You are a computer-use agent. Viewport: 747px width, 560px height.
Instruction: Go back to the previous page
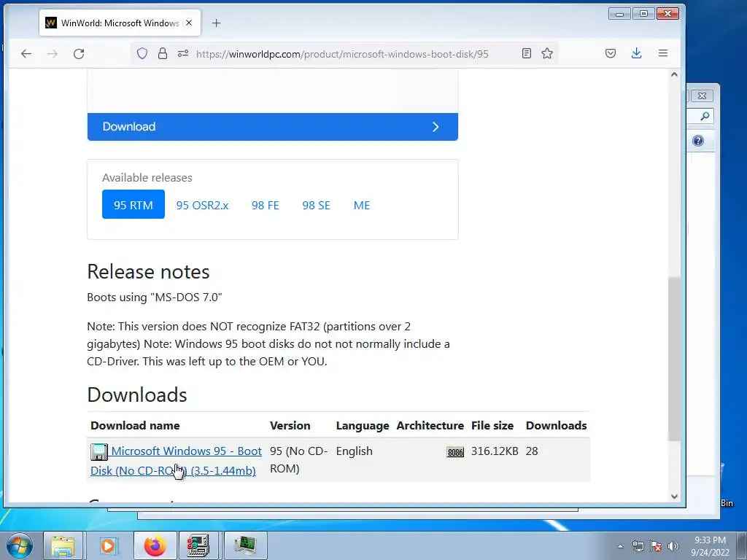click(x=26, y=54)
